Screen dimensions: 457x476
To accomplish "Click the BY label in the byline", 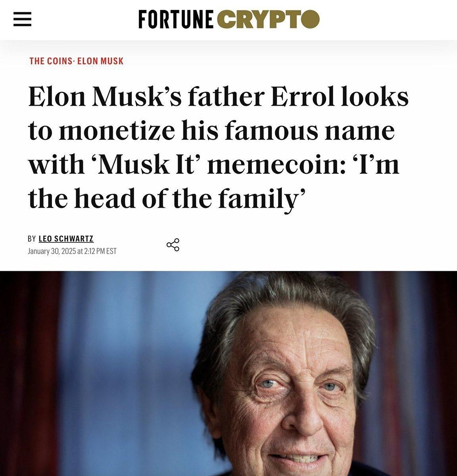I will pos(32,239).
